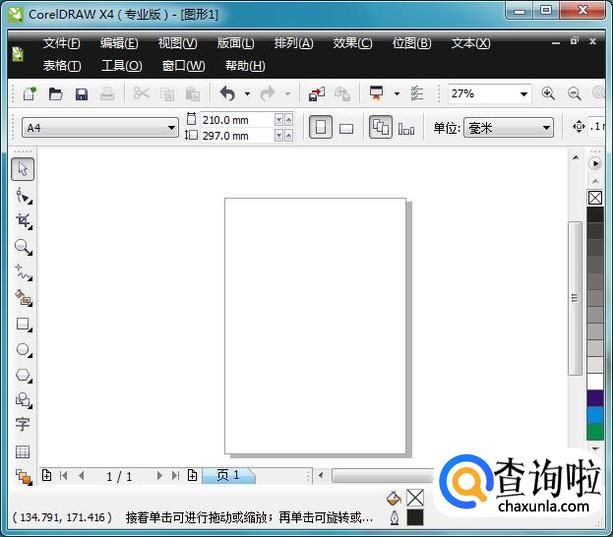The image size is (613, 537).
Task: Switch page to landscape orientation
Action: (346, 128)
